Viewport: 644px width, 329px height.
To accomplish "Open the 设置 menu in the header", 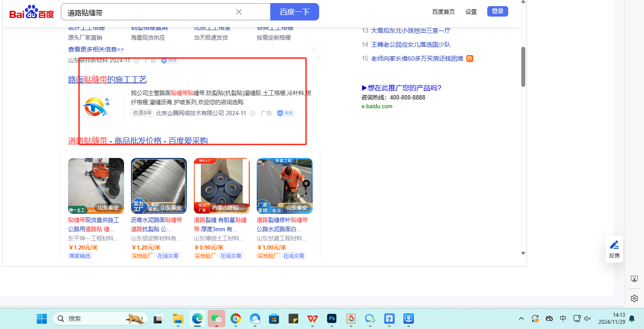I will (x=471, y=12).
